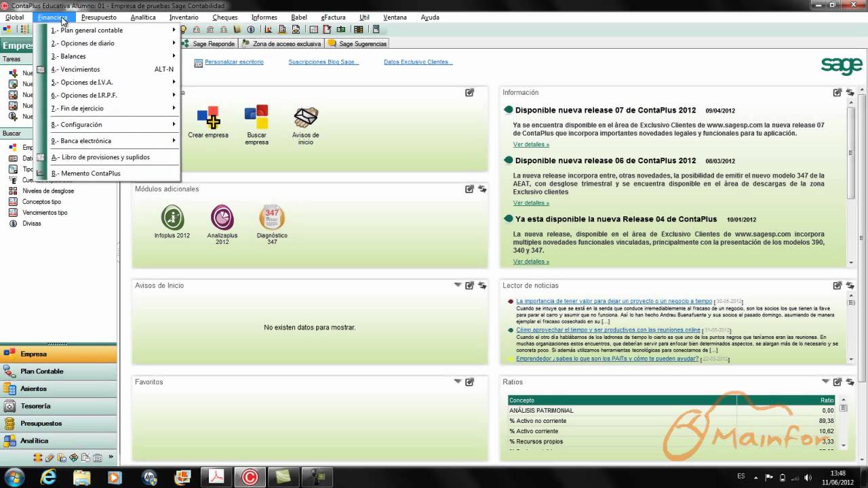This screenshot has height=488, width=868.
Task: Edit the Módulos adicionales panel
Action: click(469, 189)
